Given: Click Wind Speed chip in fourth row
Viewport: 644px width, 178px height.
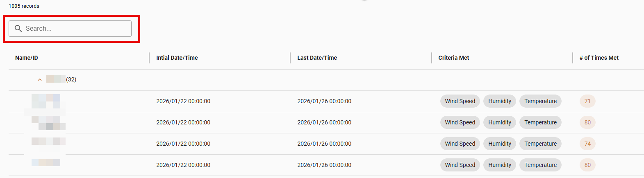Looking at the screenshot, I should click(x=460, y=165).
